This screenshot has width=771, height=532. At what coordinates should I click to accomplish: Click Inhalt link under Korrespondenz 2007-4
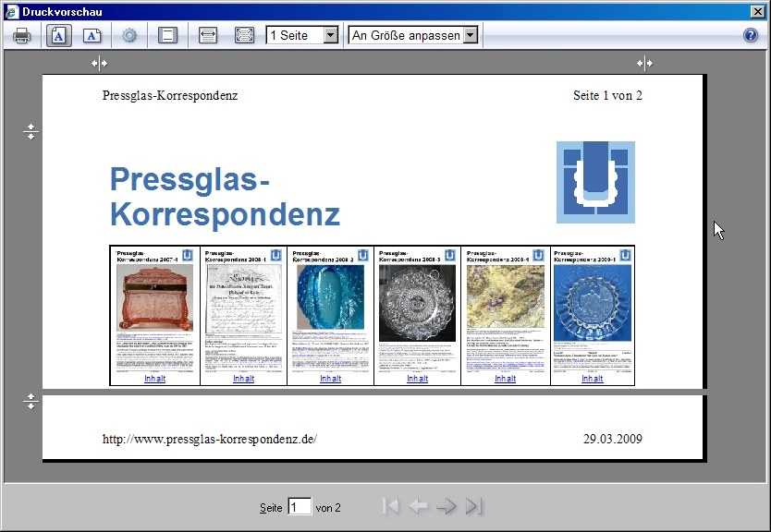tap(155, 379)
